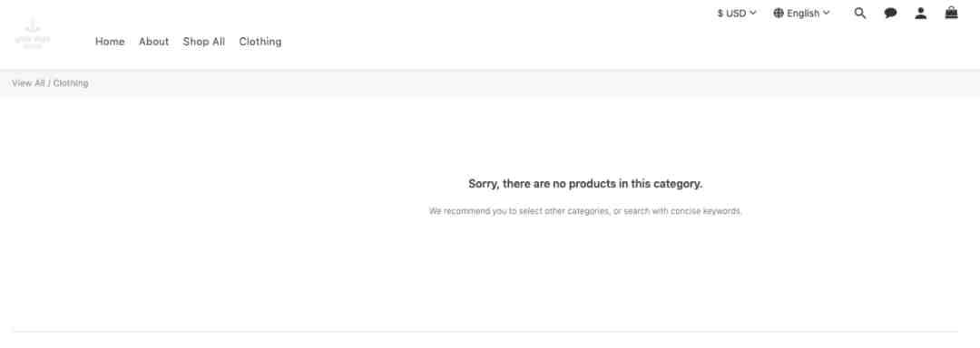Open the English language dropdown

pos(802,13)
